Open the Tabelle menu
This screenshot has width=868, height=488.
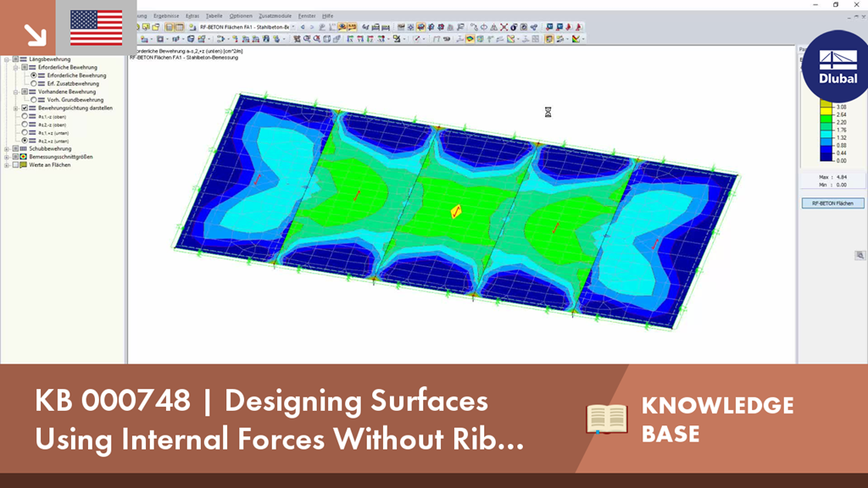point(214,16)
